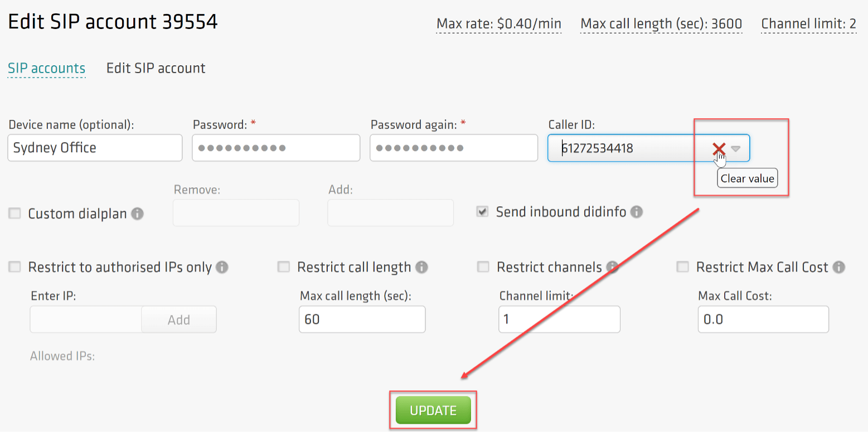Tick Restrict to authorised IPs only

[x=14, y=268]
